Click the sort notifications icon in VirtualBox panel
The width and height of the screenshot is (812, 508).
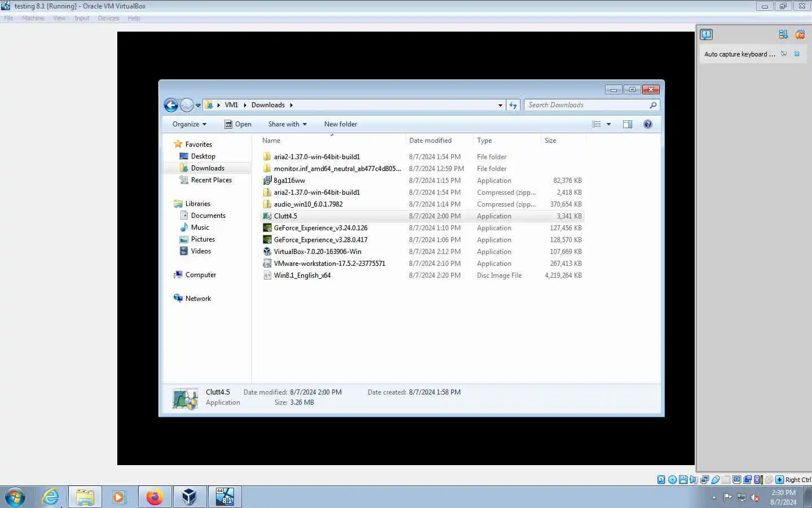coord(783,35)
